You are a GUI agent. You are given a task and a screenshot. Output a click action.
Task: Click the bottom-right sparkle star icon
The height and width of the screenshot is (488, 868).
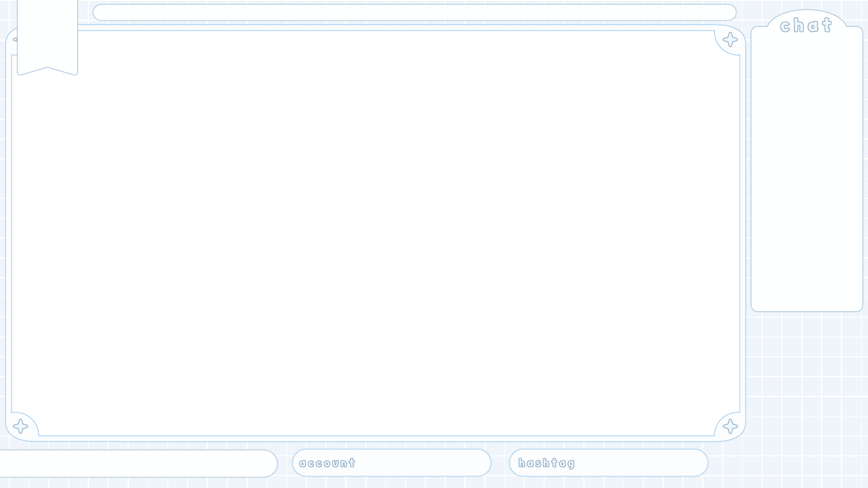(730, 426)
